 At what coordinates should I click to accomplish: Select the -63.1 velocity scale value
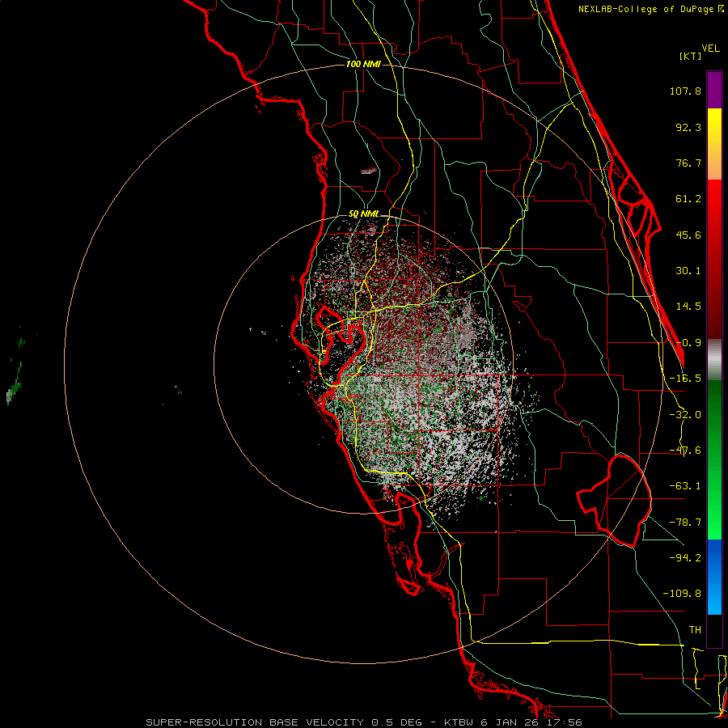(x=685, y=486)
